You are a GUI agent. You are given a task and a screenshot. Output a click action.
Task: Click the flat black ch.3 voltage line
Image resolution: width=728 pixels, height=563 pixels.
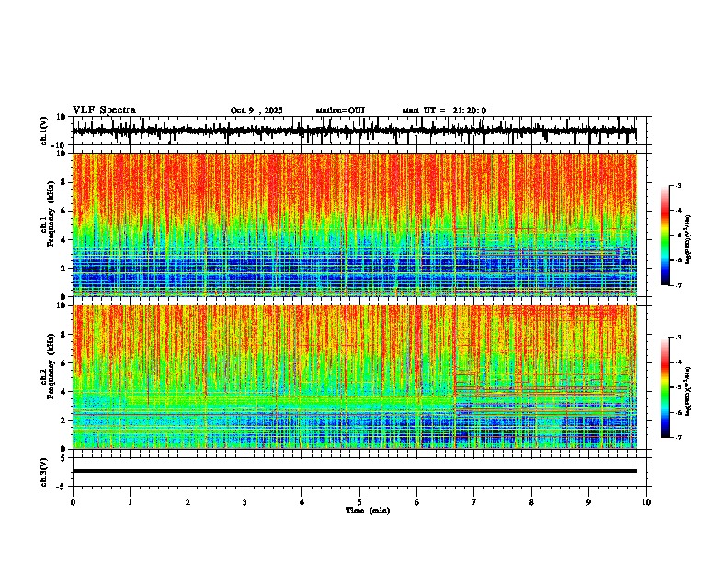[x=354, y=471]
